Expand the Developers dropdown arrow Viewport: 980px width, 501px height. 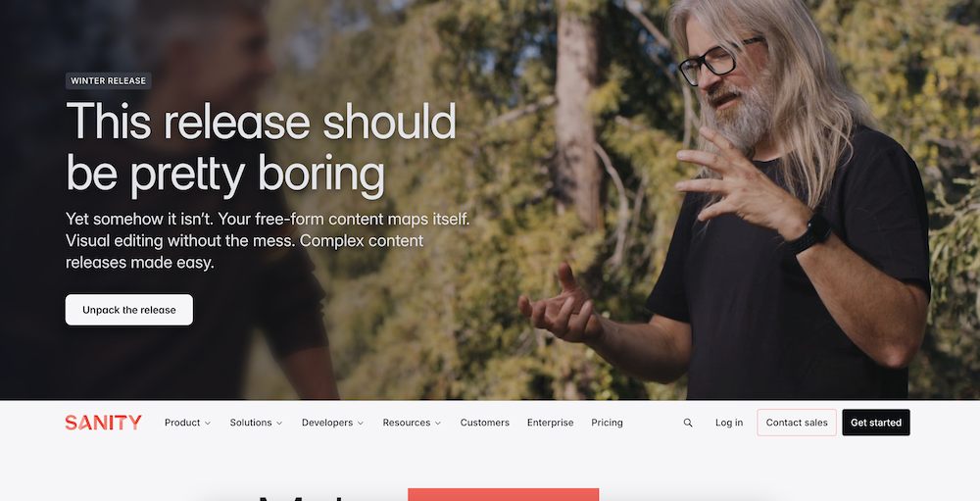pos(361,424)
